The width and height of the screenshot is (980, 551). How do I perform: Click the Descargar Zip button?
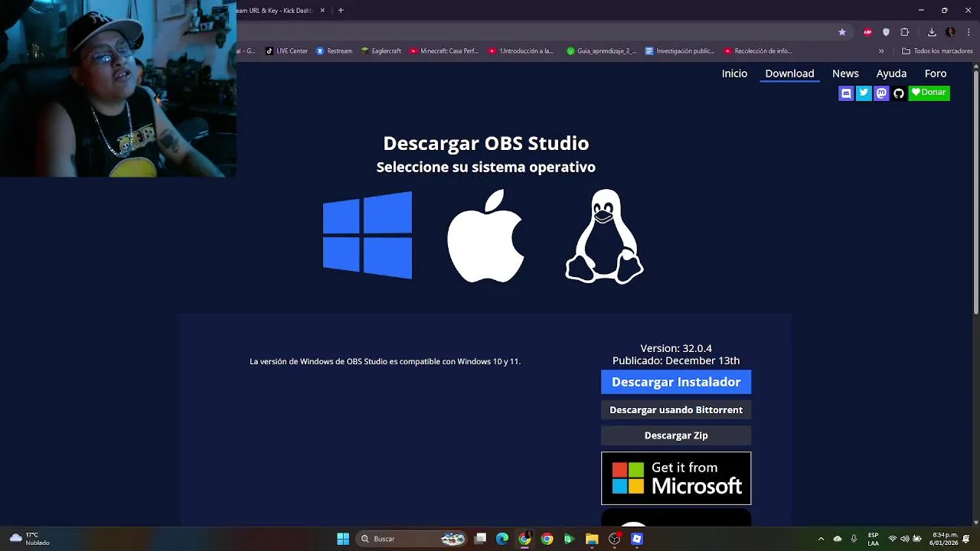(x=676, y=435)
